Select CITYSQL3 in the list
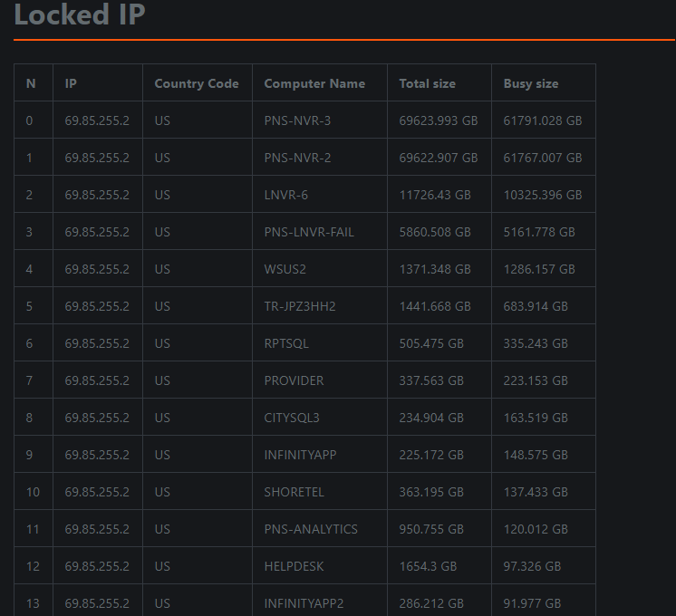 tap(292, 418)
